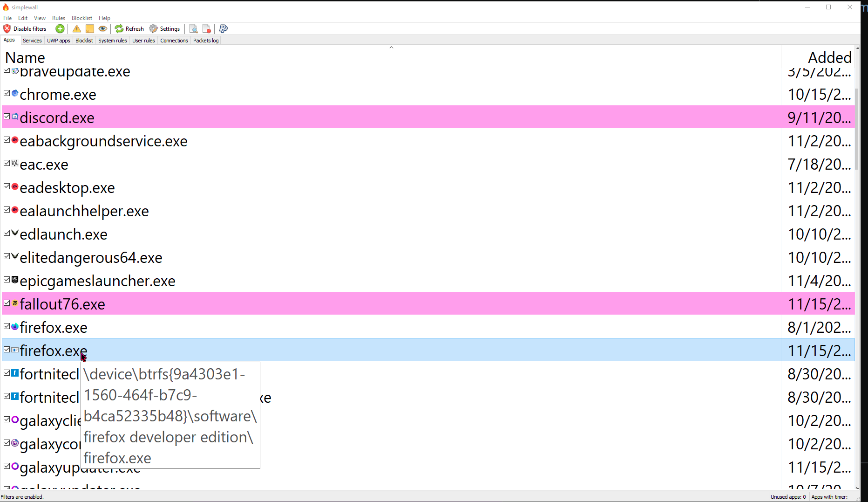Click the Unused apps status bar field
868x502 pixels.
click(x=788, y=497)
